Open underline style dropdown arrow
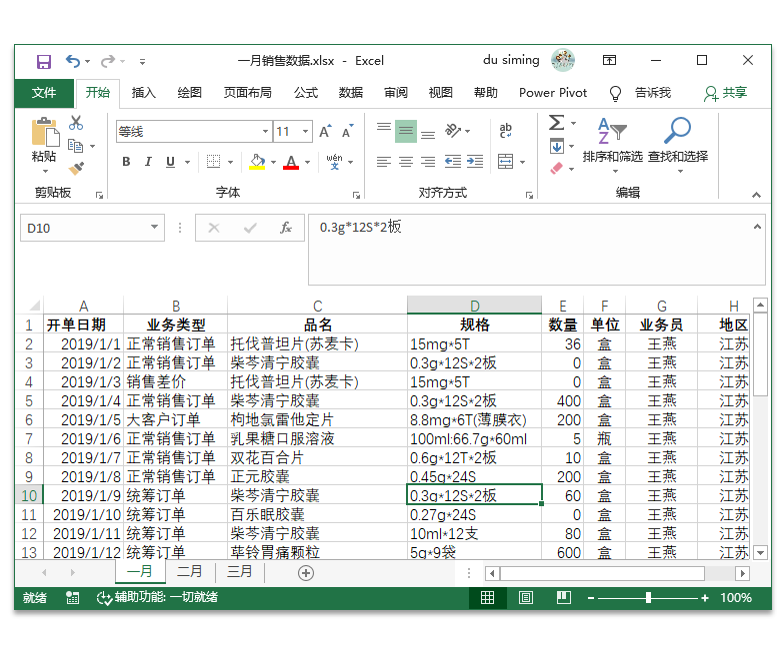This screenshot has height=650, width=784. click(x=188, y=162)
